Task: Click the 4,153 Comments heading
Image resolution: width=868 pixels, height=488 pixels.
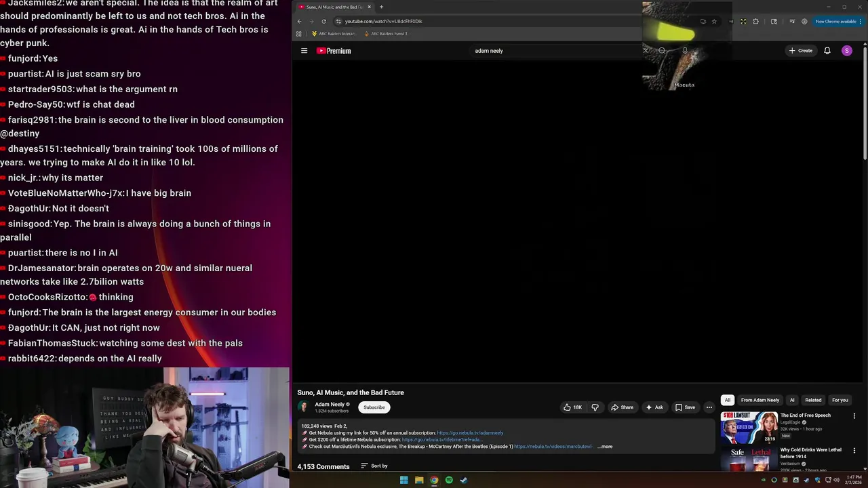Action: pos(323,466)
